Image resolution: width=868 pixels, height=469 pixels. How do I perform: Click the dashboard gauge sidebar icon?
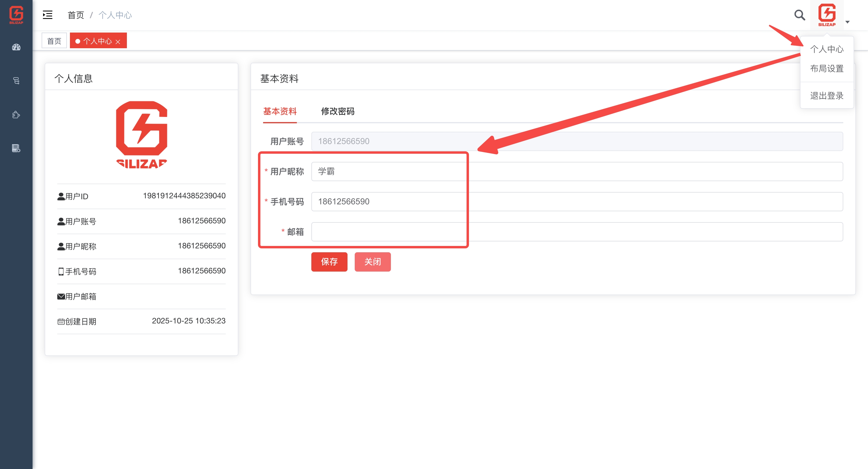tap(16, 47)
